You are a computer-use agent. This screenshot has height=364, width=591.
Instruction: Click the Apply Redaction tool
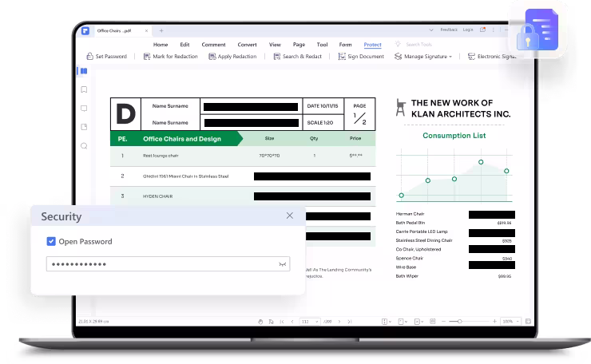[x=232, y=56]
